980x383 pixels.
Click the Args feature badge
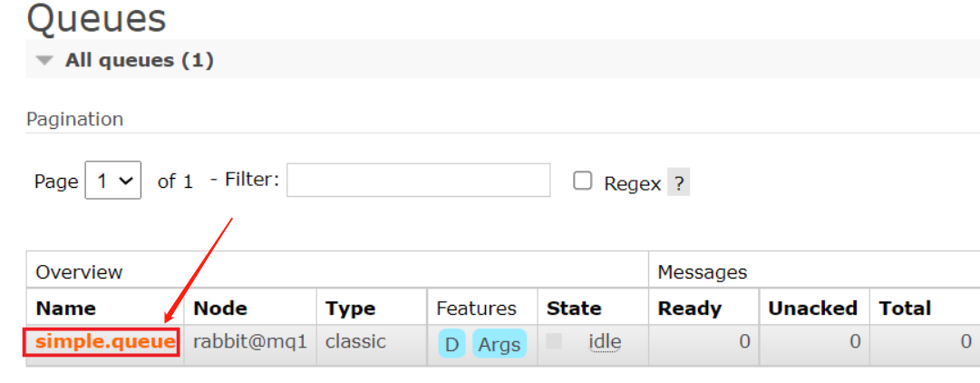(x=499, y=345)
